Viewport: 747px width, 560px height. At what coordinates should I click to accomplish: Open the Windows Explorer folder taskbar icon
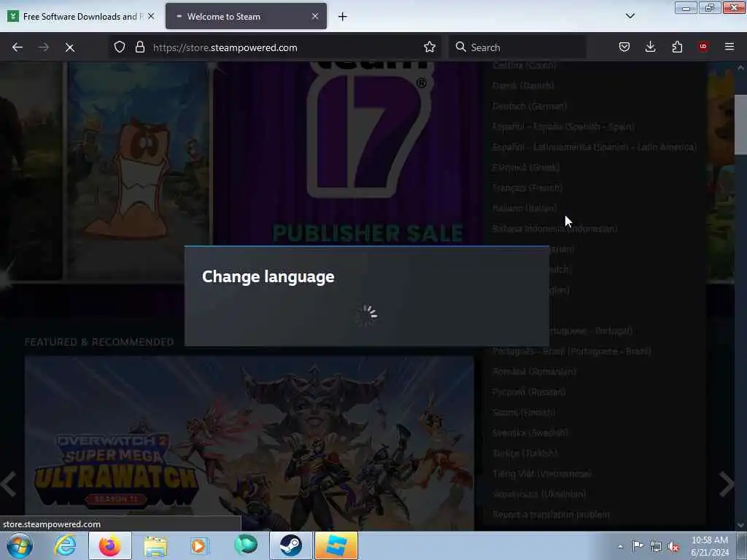(x=155, y=545)
